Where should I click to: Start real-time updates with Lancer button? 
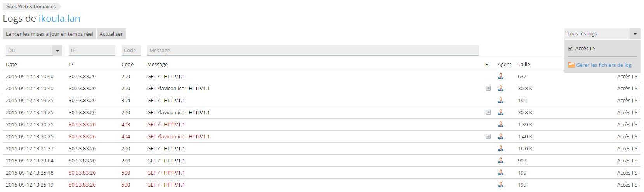coord(49,34)
